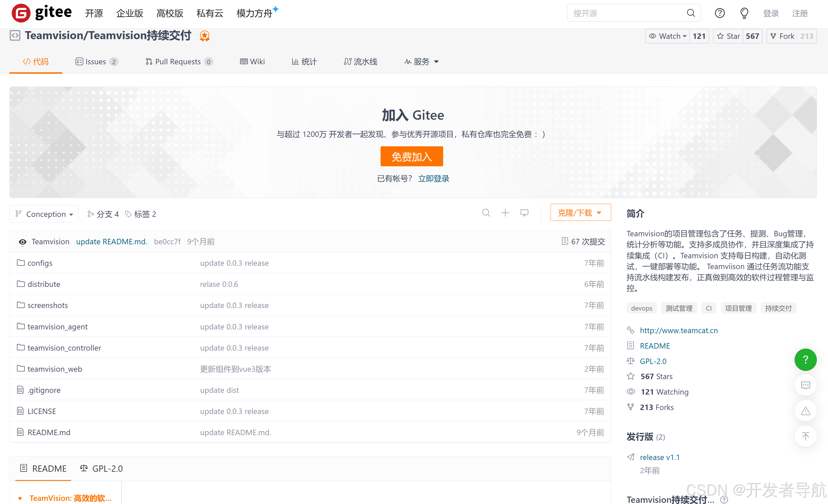Click the back-to-top arrow icon
The height and width of the screenshot is (504, 828).
pos(805,437)
